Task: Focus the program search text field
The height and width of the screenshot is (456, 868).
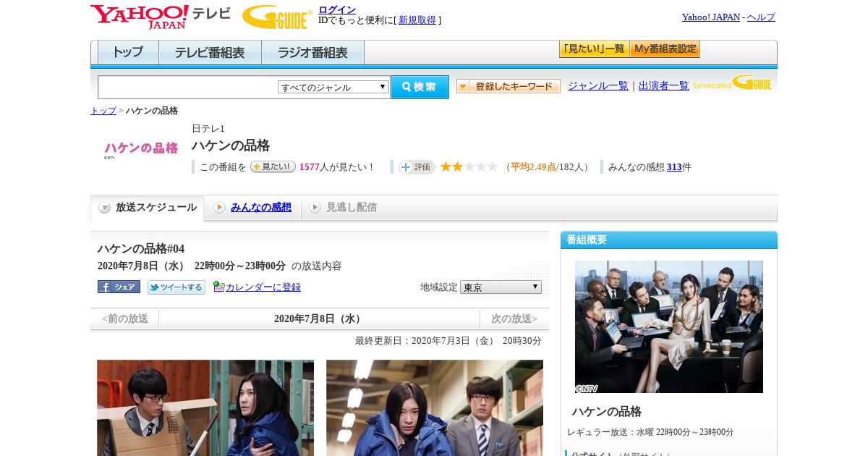Action: [x=187, y=87]
